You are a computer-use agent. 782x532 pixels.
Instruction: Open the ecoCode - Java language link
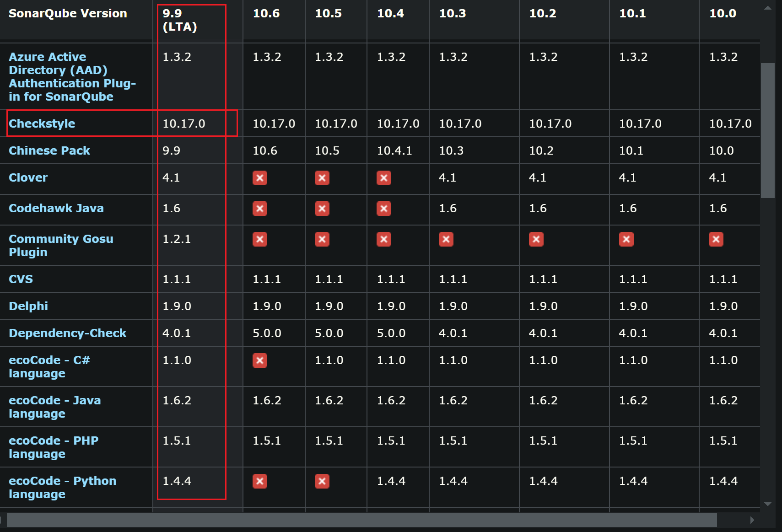55,407
